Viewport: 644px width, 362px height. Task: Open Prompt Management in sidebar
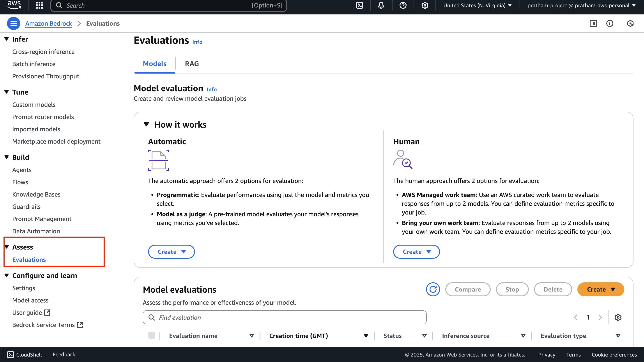pyautogui.click(x=42, y=219)
